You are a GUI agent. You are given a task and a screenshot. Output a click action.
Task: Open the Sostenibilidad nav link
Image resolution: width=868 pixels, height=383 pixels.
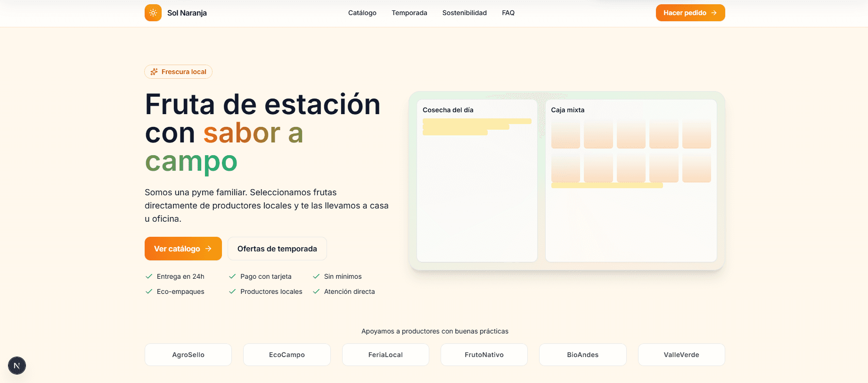point(464,13)
